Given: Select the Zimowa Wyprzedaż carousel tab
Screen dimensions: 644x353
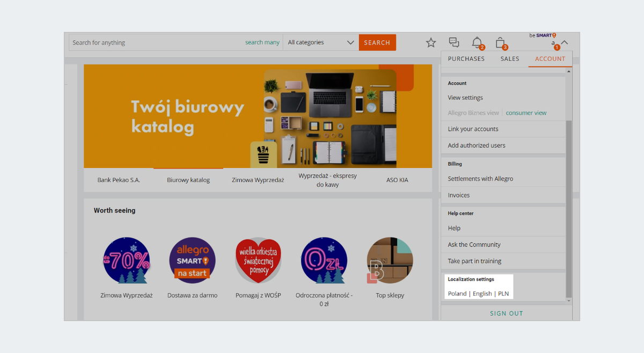Looking at the screenshot, I should click(x=258, y=180).
